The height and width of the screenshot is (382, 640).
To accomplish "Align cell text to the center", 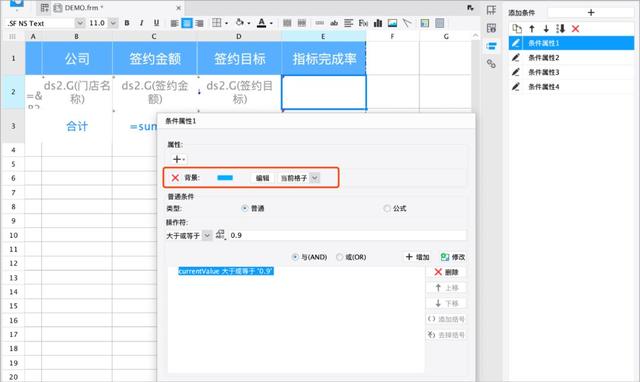I will pyautogui.click(x=187, y=23).
